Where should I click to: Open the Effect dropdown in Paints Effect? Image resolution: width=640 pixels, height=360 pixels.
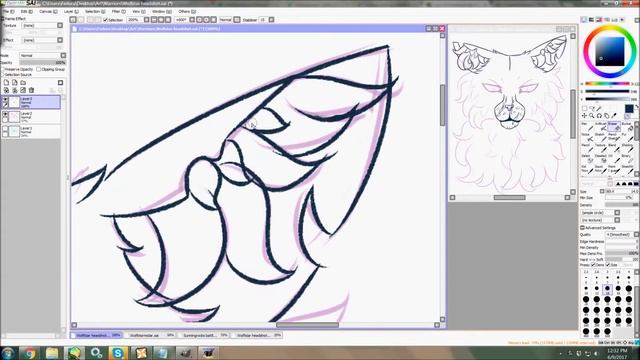click(x=60, y=40)
